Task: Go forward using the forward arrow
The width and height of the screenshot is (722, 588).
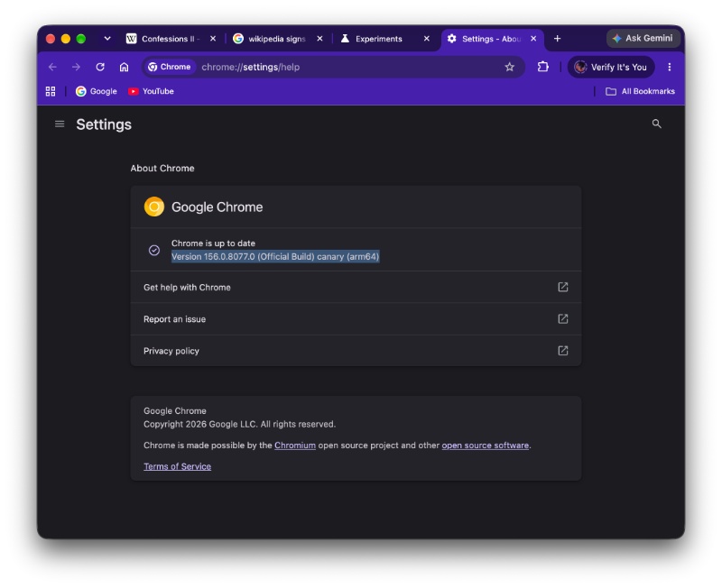Action: [x=76, y=67]
